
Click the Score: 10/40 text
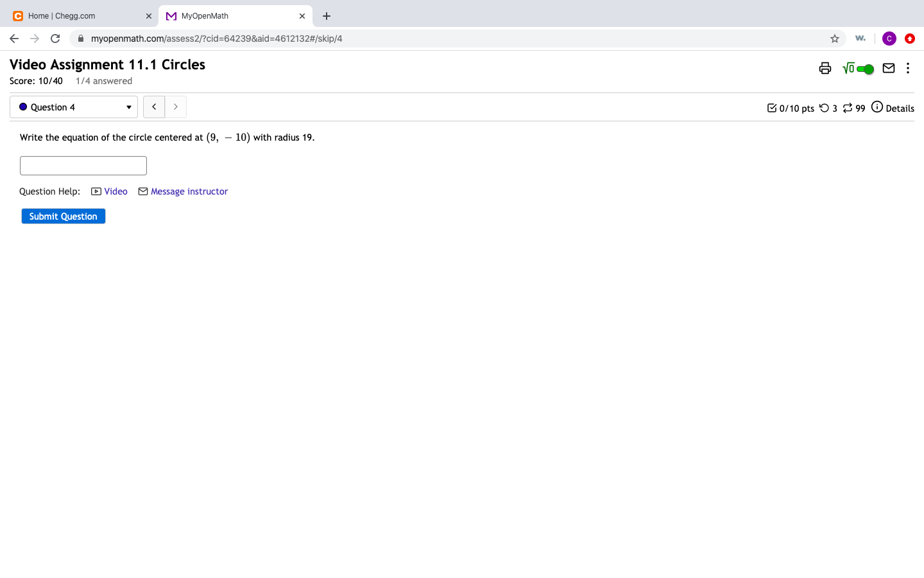(x=36, y=81)
